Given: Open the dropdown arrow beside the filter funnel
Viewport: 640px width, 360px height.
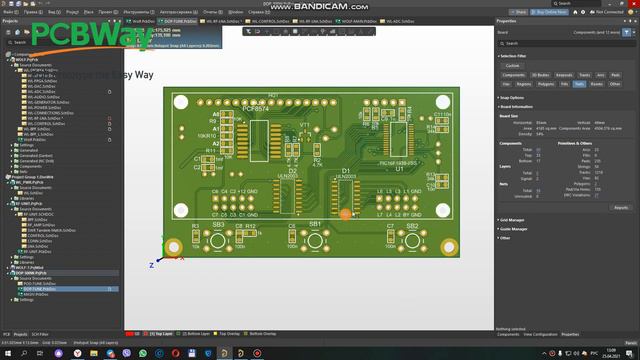Looking at the screenshot, I should [633, 33].
